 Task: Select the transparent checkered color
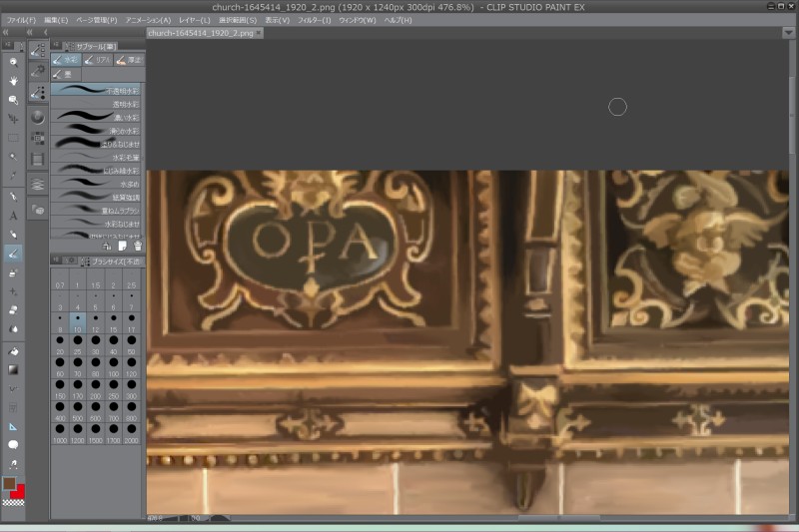click(13, 503)
